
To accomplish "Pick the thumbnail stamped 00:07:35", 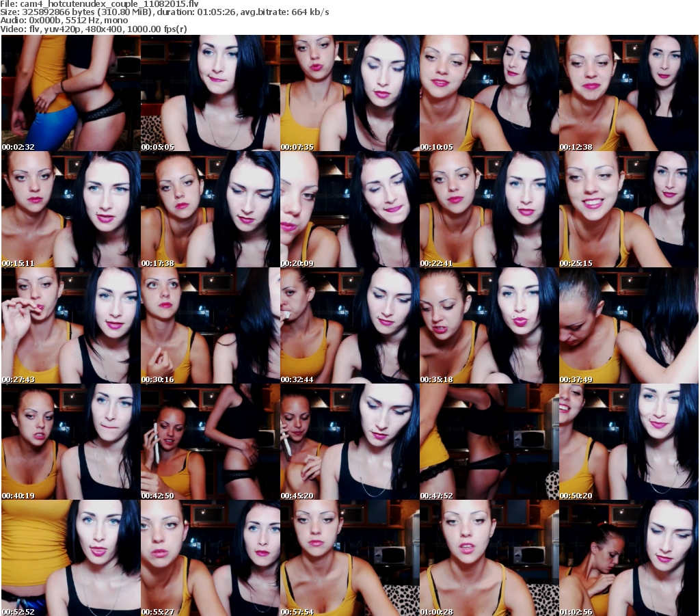I will (x=350, y=93).
